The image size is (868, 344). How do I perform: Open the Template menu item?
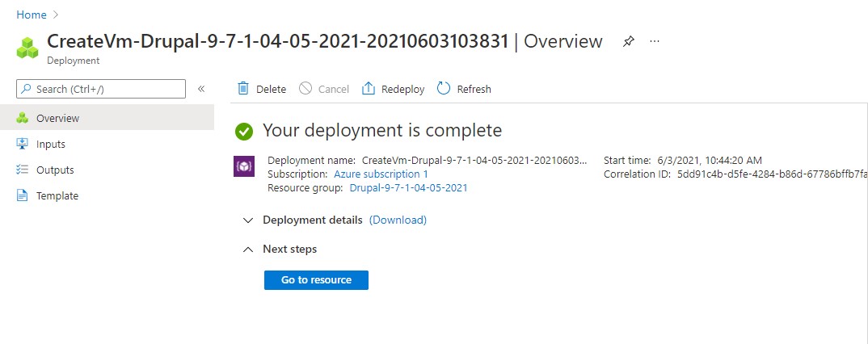click(57, 195)
